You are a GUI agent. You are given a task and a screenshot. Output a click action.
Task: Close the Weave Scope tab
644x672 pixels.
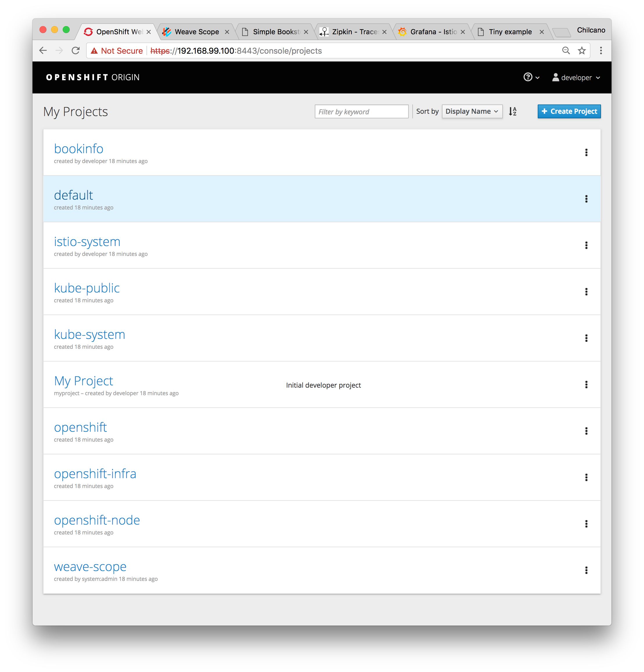click(227, 32)
